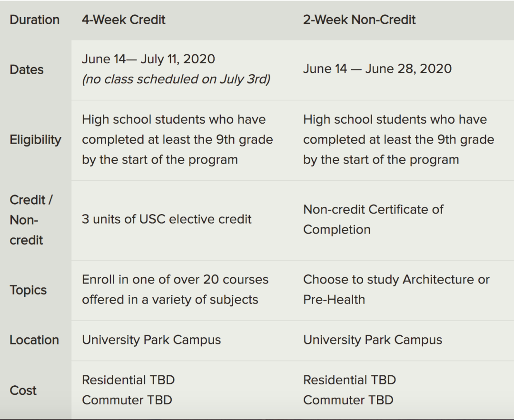
Task: Click 3 units of USC elective credit
Action: pos(167,219)
